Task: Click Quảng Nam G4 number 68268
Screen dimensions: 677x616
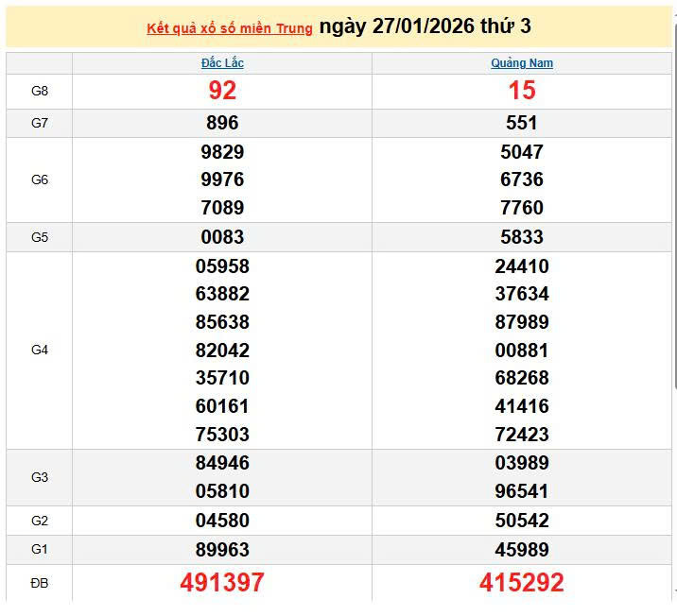Action: click(522, 378)
